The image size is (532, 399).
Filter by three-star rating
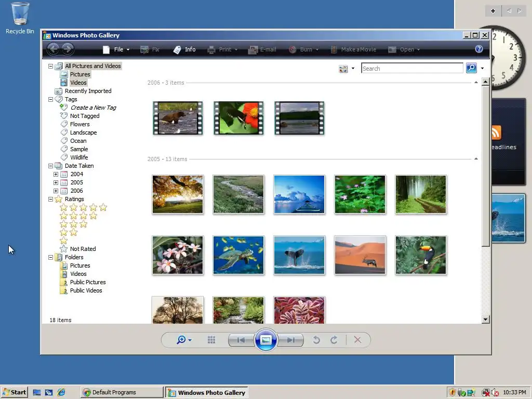[74, 224]
